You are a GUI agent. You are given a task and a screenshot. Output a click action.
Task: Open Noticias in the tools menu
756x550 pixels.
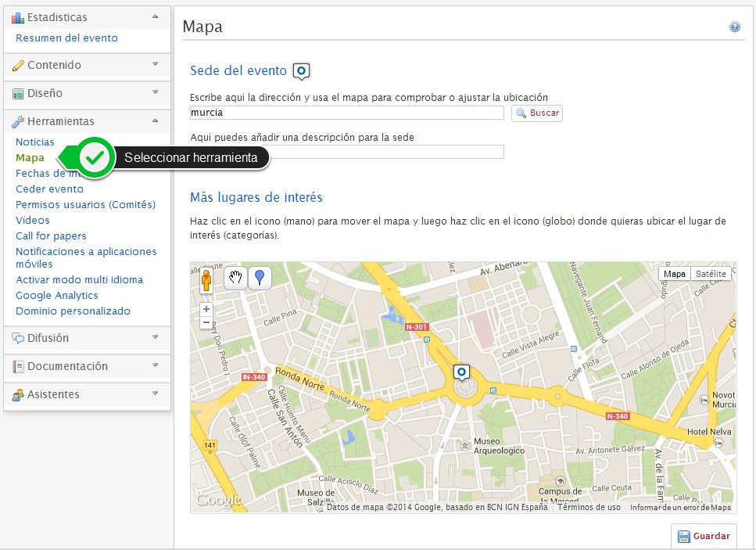(35, 142)
